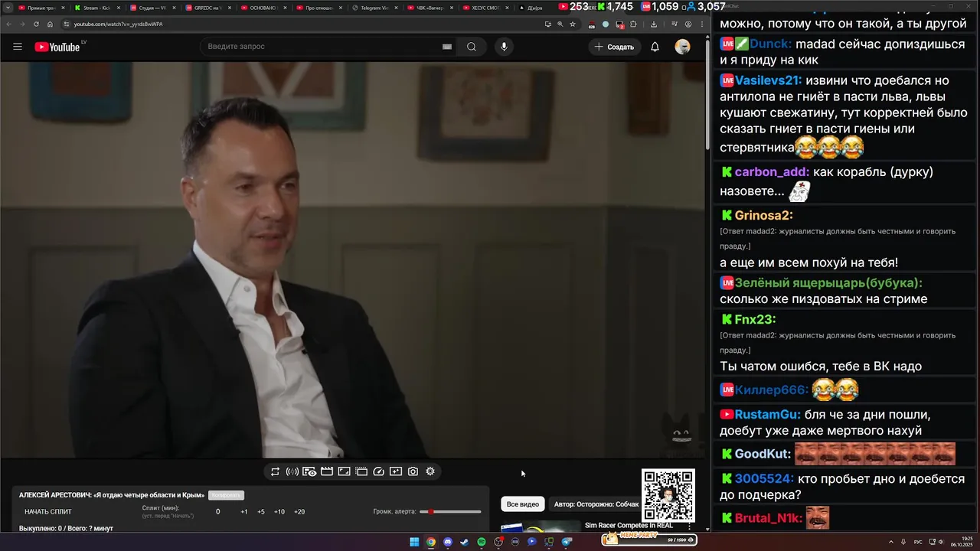Add +20 minutes to split
This screenshot has width=980, height=551.
[299, 511]
